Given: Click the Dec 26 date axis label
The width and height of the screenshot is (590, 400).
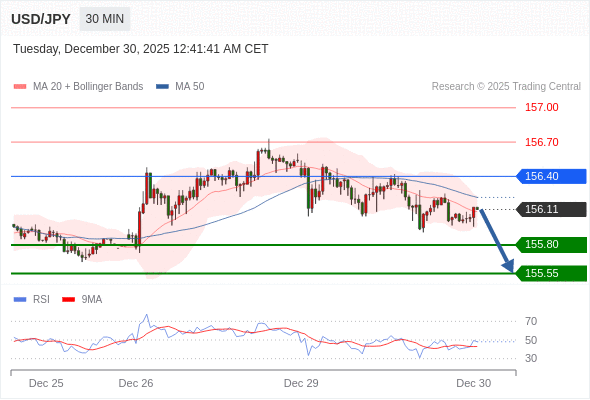Looking at the screenshot, I should 136,383.
